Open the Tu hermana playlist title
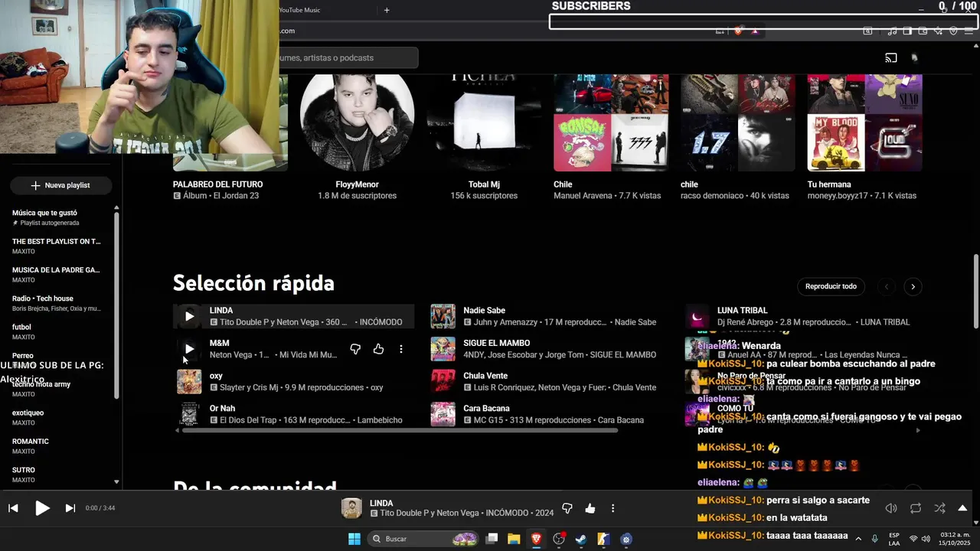The width and height of the screenshot is (980, 551). tap(829, 184)
